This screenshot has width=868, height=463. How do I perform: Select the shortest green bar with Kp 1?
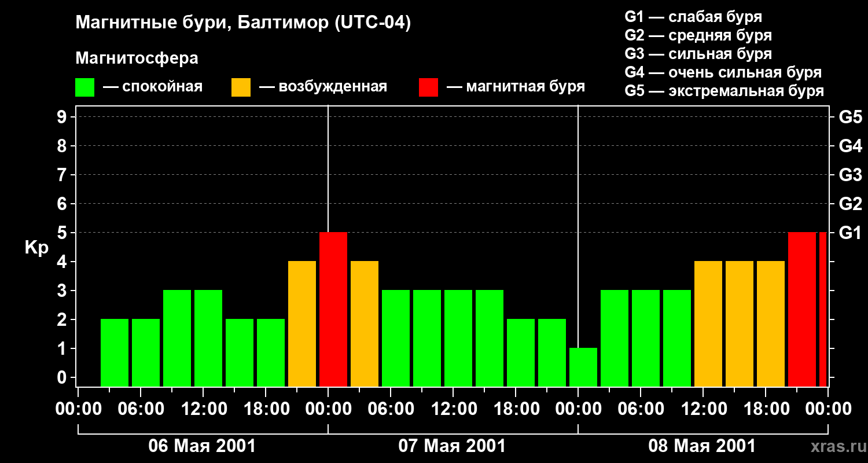pos(583,367)
